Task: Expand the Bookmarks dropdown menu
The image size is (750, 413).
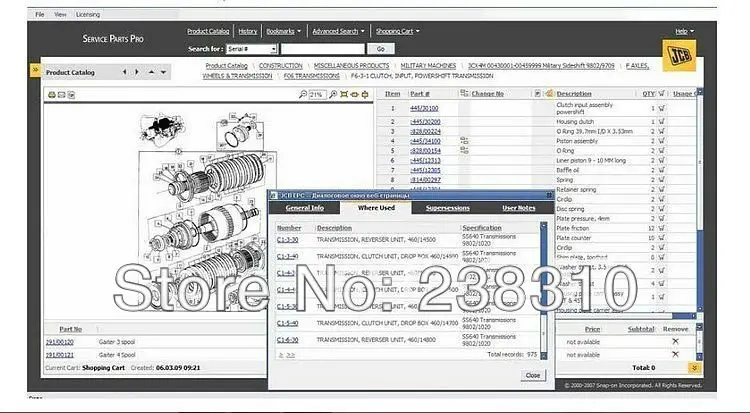Action: 299,31
